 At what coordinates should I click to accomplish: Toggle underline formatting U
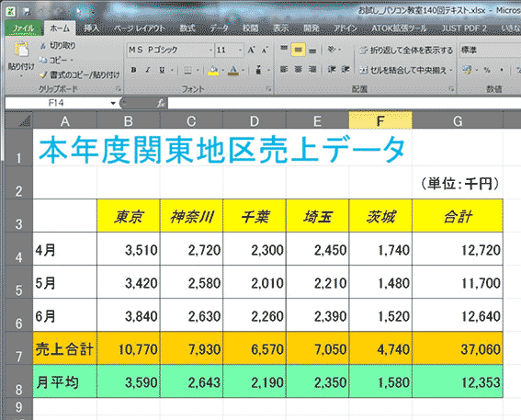[x=162, y=70]
